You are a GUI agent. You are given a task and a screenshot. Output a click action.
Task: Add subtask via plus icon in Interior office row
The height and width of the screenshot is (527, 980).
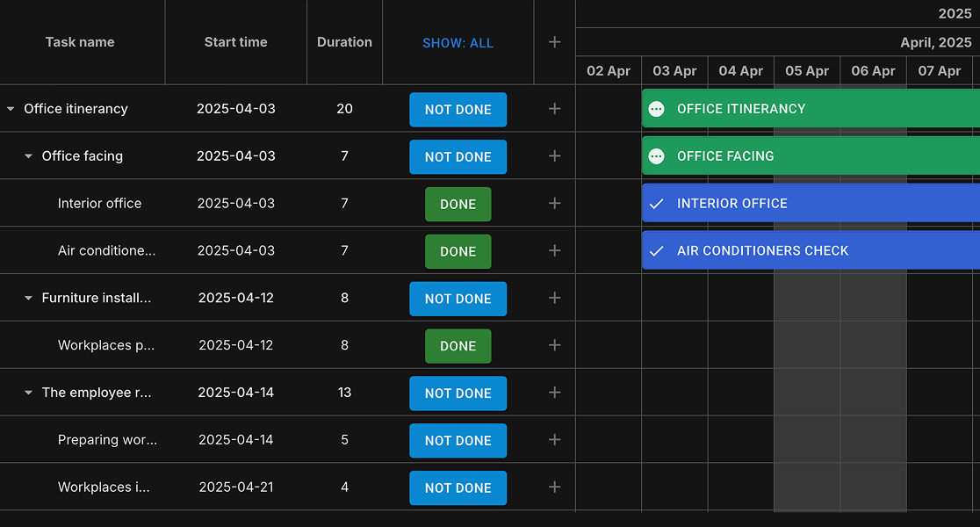pos(554,204)
